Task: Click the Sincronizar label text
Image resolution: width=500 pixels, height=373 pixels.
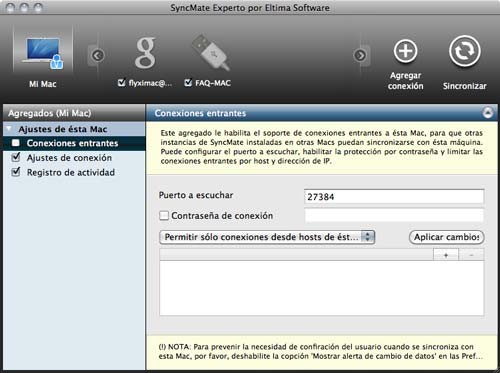Action: (465, 86)
